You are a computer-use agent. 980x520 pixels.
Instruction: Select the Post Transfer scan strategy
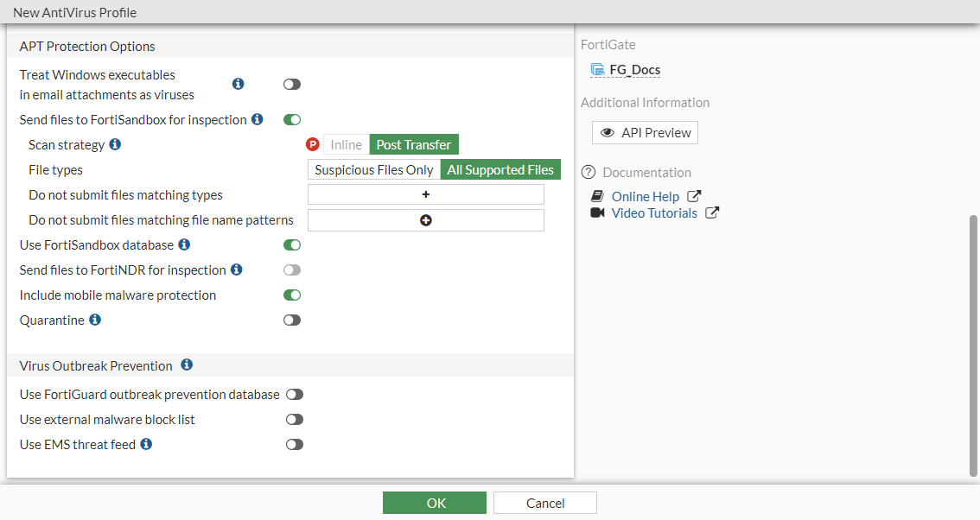pyautogui.click(x=413, y=144)
